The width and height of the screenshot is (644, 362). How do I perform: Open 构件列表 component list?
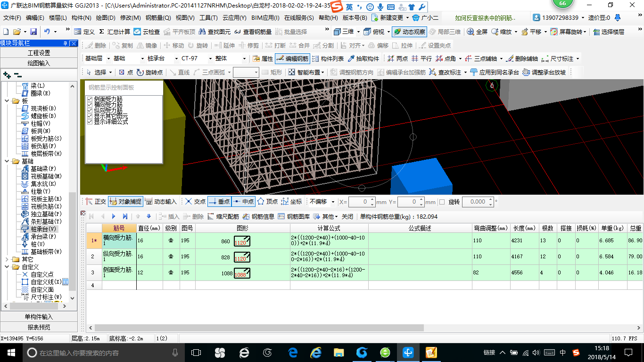328,58
